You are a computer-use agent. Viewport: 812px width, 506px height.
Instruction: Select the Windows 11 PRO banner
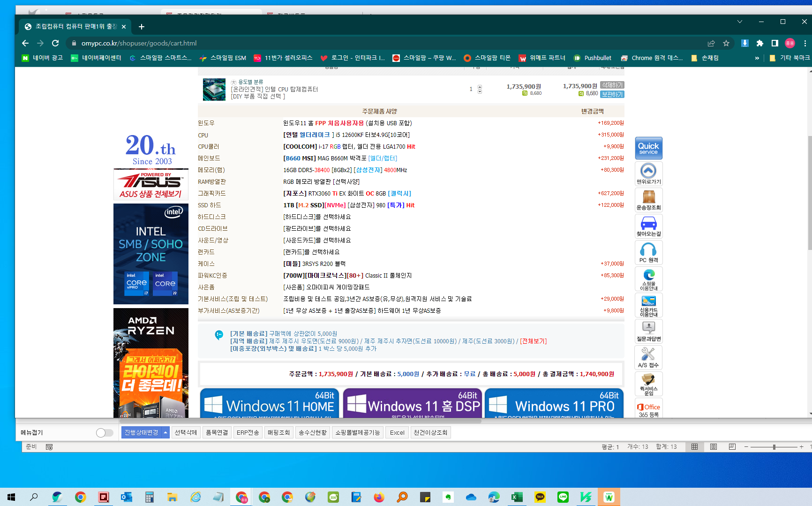554,403
